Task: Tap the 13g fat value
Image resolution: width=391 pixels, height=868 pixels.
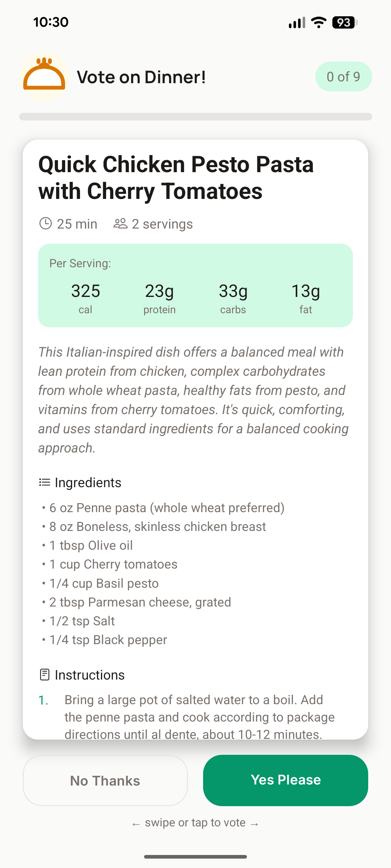Action: point(306,298)
